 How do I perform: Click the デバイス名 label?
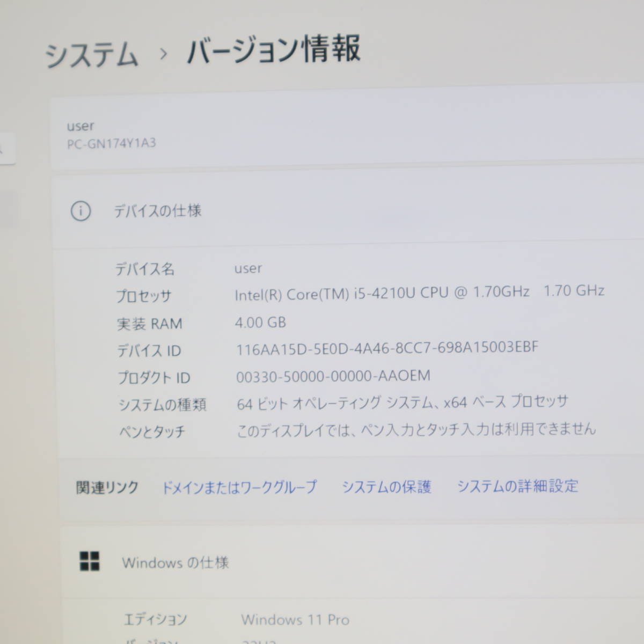[x=145, y=269]
